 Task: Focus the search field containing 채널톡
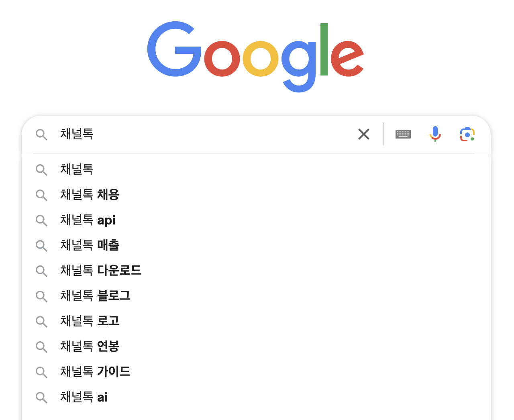pyautogui.click(x=201, y=134)
